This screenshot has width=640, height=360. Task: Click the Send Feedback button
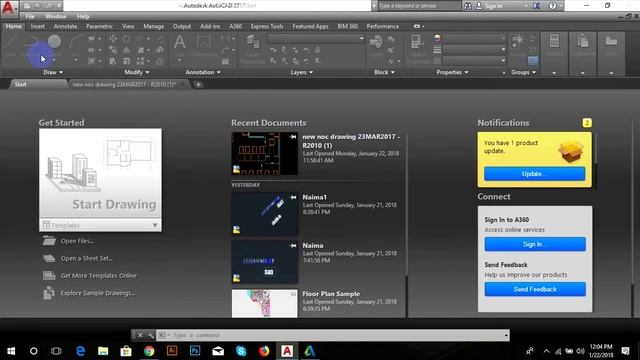coord(535,289)
